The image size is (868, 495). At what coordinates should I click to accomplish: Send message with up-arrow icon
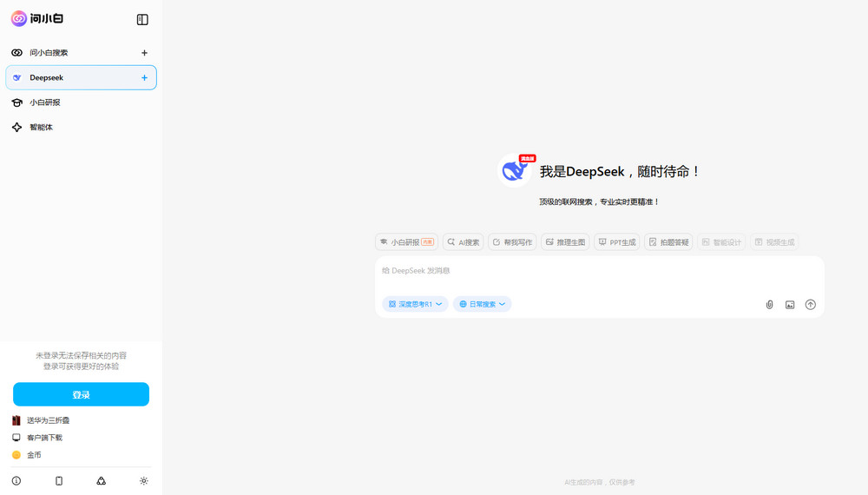[811, 305]
